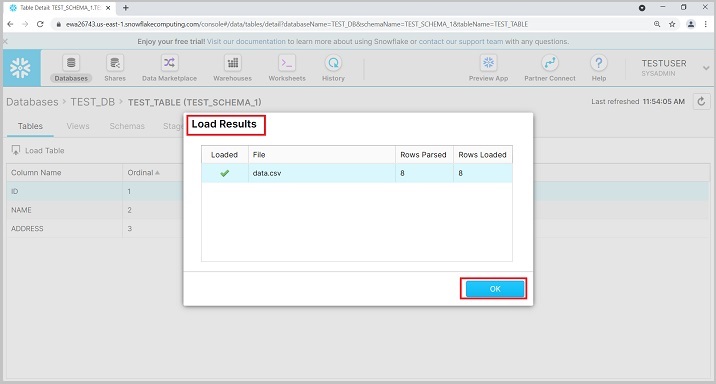This screenshot has width=716, height=384.
Task: Open the History icon
Action: [333, 63]
